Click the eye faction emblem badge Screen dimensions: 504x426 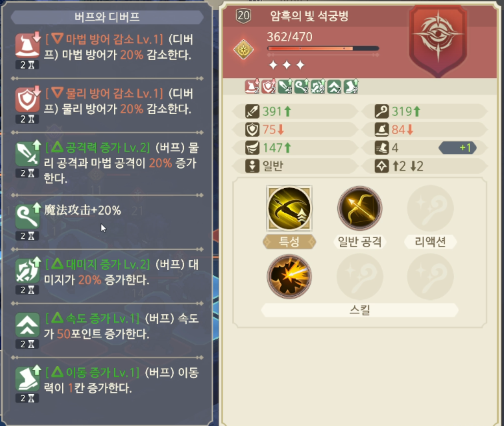pos(438,40)
